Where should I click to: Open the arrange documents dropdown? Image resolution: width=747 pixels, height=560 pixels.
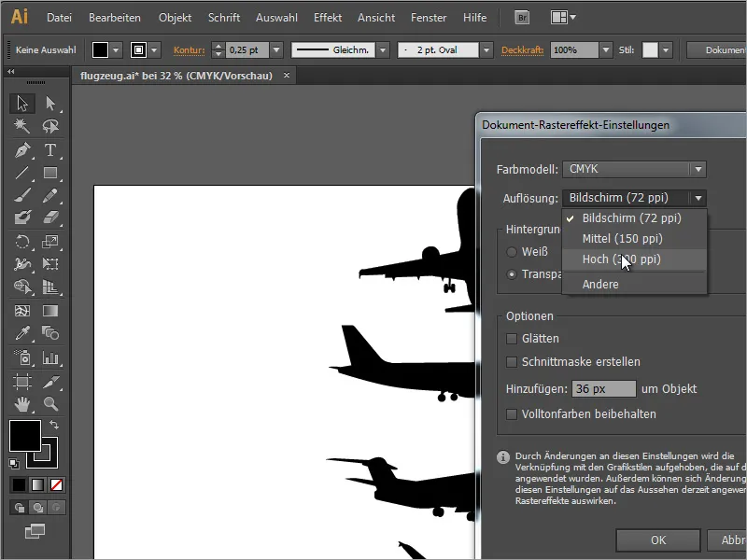click(x=564, y=18)
